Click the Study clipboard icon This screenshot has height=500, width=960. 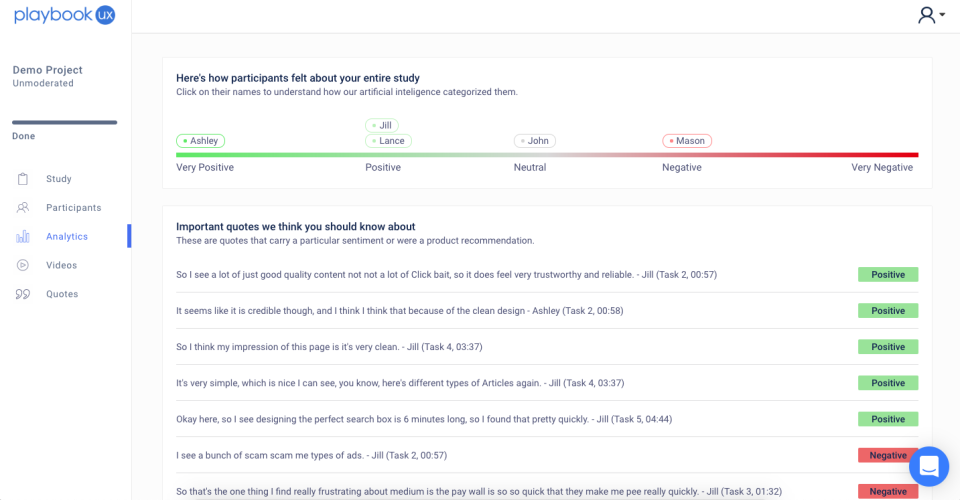(x=23, y=179)
